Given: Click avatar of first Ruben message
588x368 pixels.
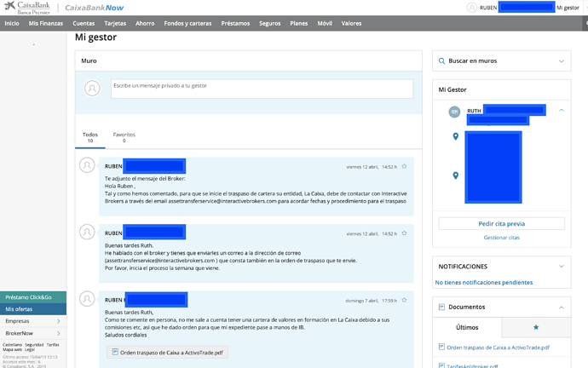Looking at the screenshot, I should coord(87,165).
